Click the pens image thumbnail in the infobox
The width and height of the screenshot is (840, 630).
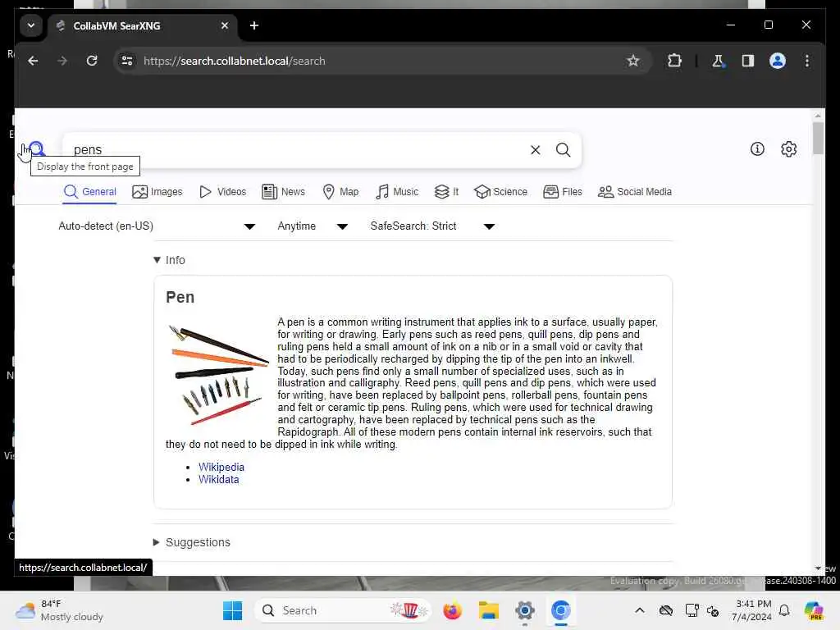click(x=218, y=374)
